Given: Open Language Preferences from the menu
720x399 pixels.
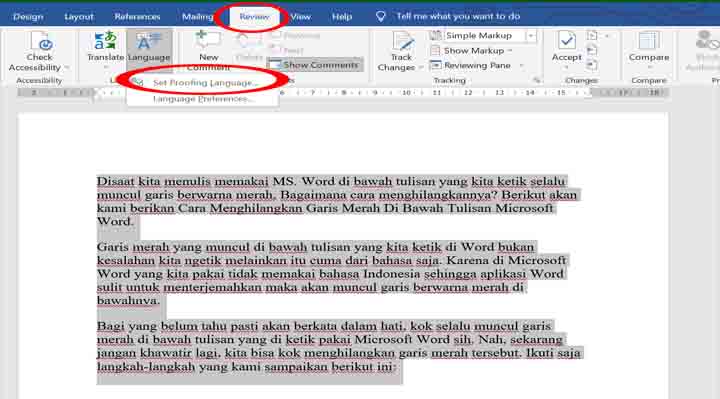Looking at the screenshot, I should pyautogui.click(x=203, y=99).
